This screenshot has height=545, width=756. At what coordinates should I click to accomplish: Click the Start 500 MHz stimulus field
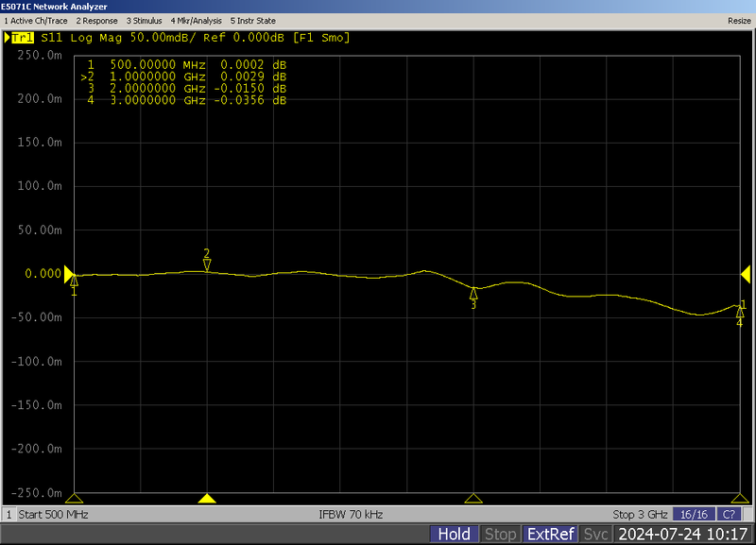[x=54, y=514]
